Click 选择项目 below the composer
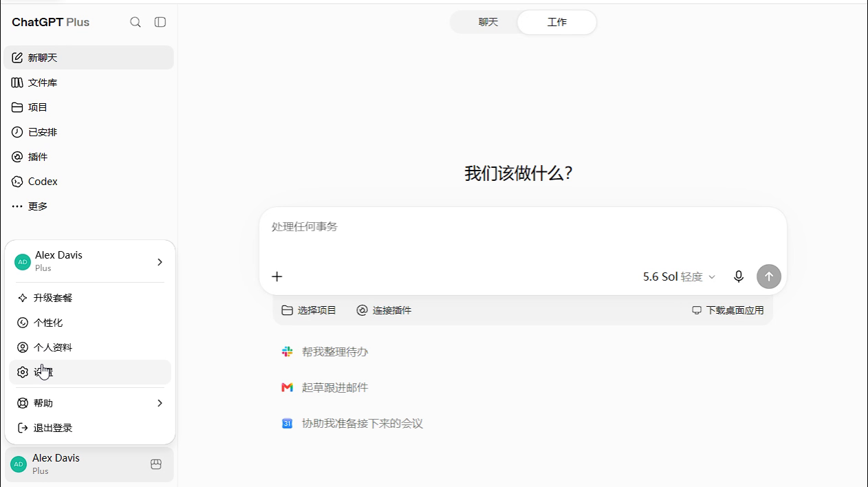 (x=309, y=310)
